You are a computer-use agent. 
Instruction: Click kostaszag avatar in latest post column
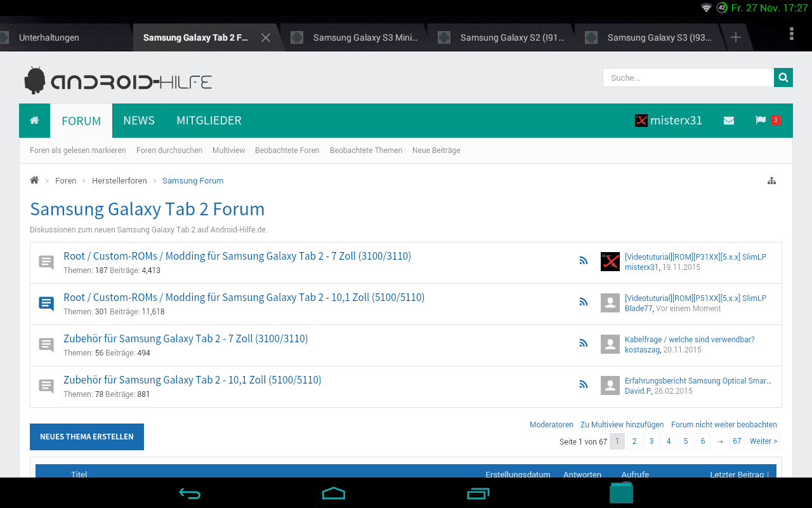pyautogui.click(x=610, y=344)
